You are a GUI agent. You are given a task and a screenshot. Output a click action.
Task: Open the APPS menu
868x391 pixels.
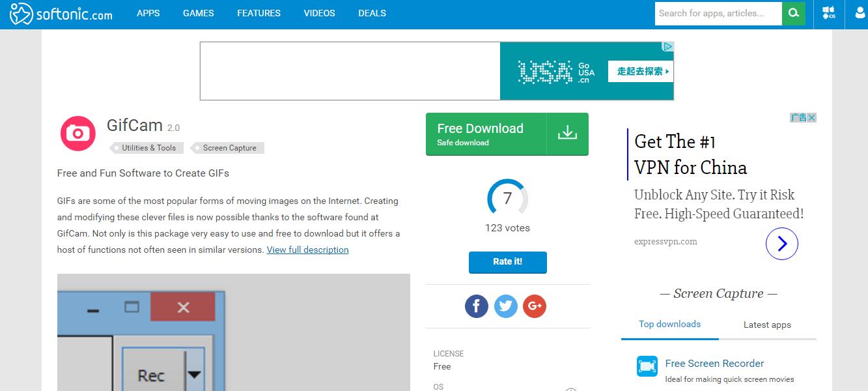(148, 13)
